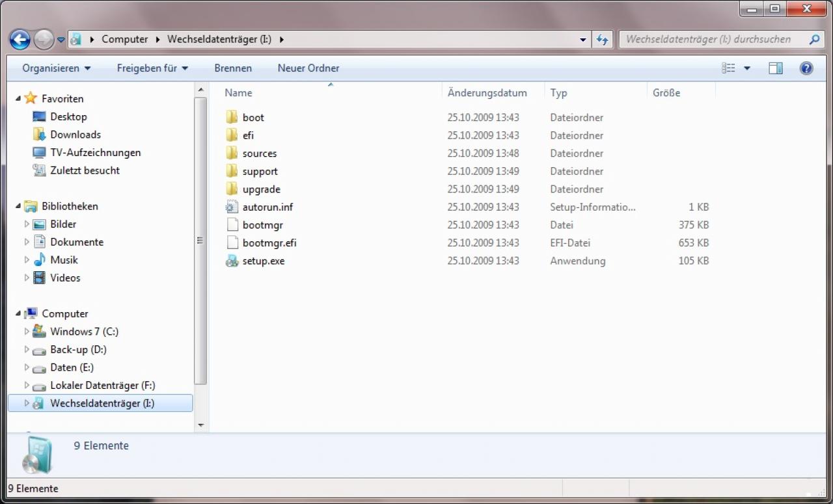Viewport: 833px width, 504px height.
Task: Open recent pages dropdown next to the Forward button
Action: [61, 40]
